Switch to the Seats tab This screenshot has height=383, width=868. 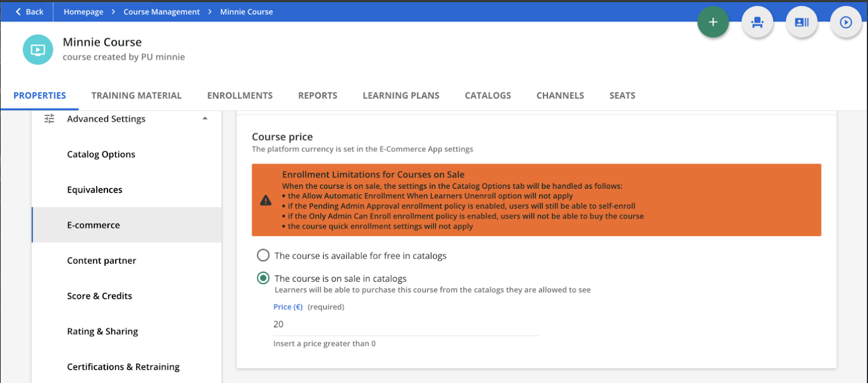tap(622, 95)
